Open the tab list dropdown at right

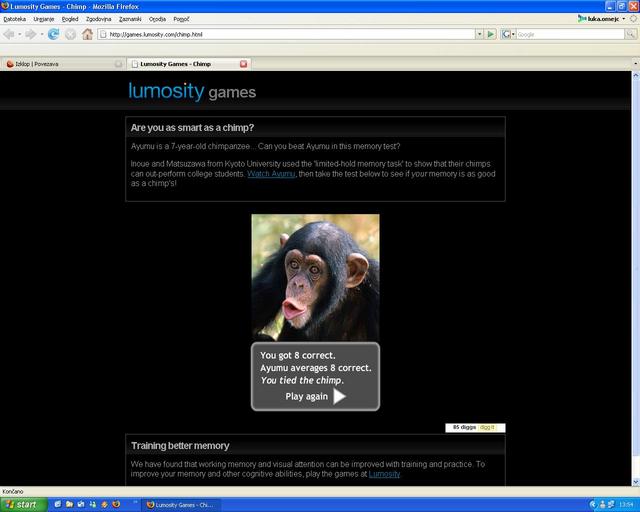click(x=636, y=64)
